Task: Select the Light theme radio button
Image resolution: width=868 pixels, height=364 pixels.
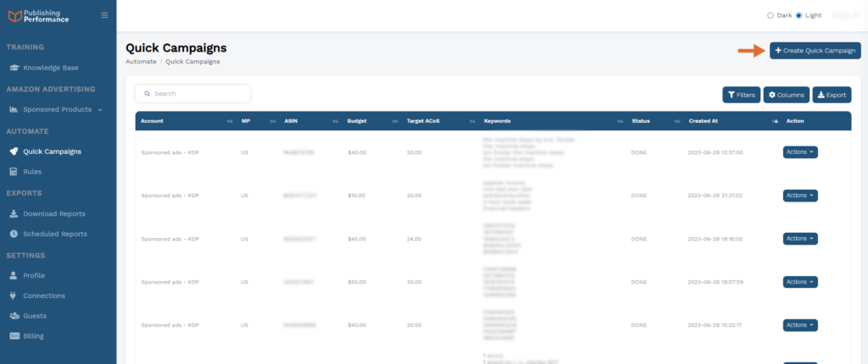Action: [798, 15]
